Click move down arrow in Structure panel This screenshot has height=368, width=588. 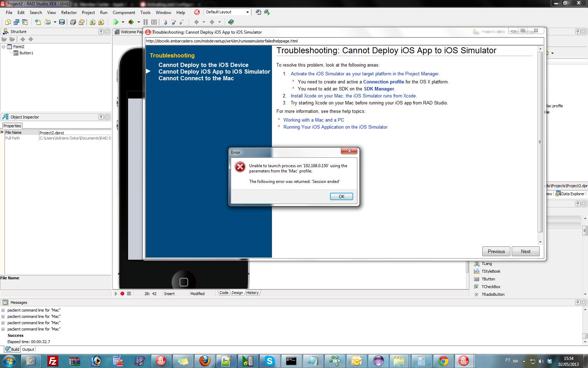pyautogui.click(x=31, y=39)
